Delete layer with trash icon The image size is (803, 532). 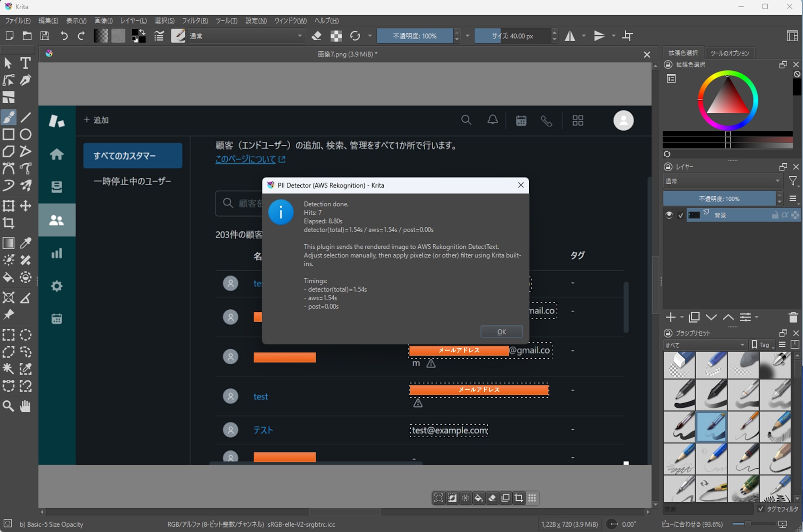coord(793,317)
